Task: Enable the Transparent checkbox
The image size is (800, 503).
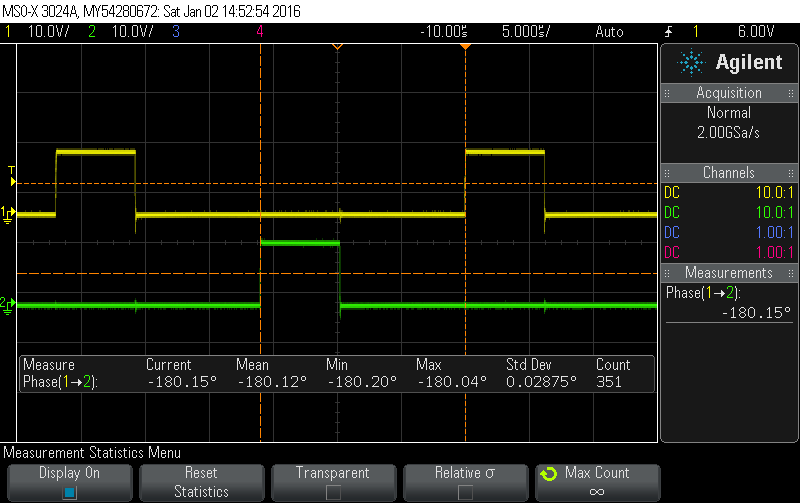Action: click(x=333, y=492)
